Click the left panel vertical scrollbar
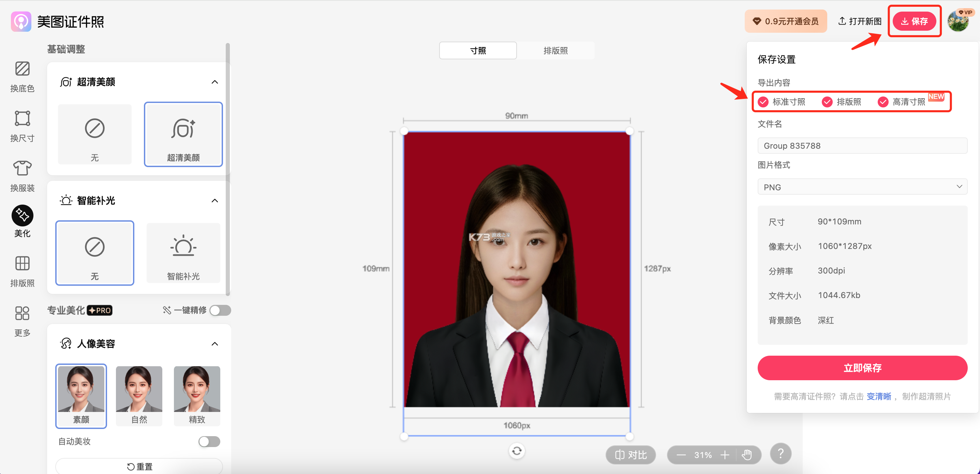 (x=227, y=169)
